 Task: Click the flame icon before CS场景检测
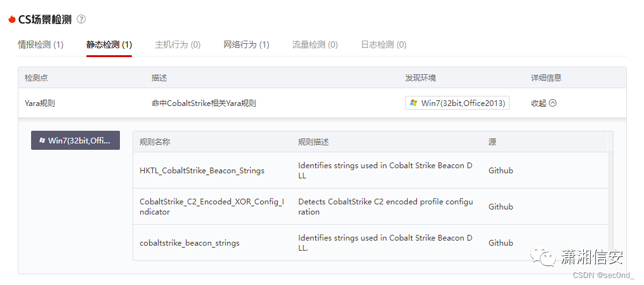[x=12, y=19]
